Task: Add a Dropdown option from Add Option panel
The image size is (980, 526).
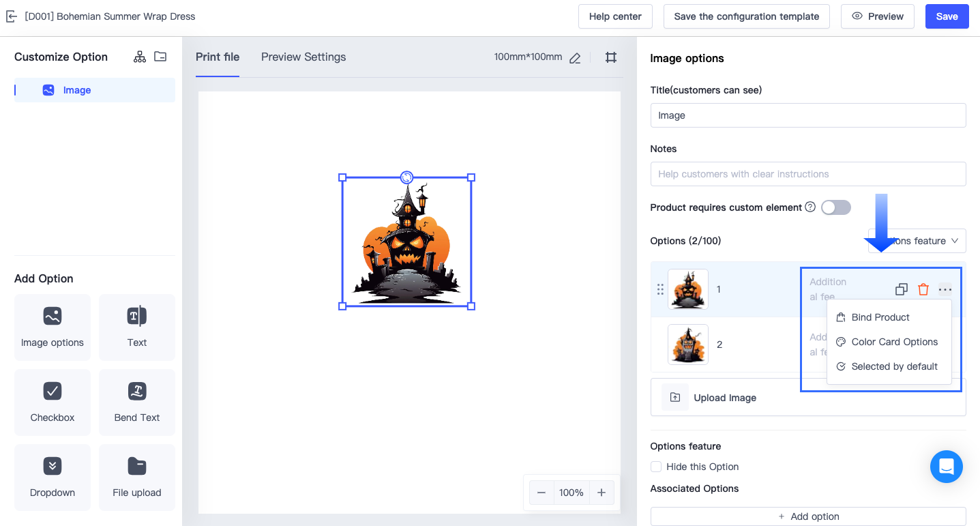Action: (53, 478)
